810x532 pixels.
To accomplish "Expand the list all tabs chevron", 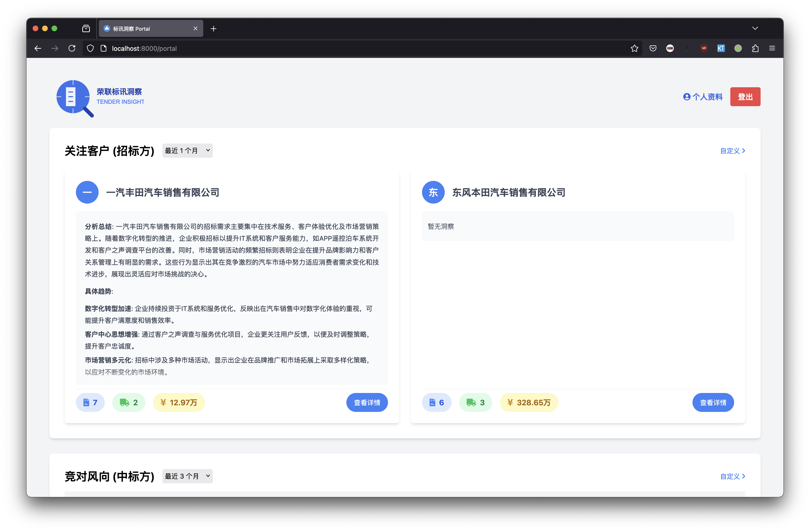I will pyautogui.click(x=755, y=28).
